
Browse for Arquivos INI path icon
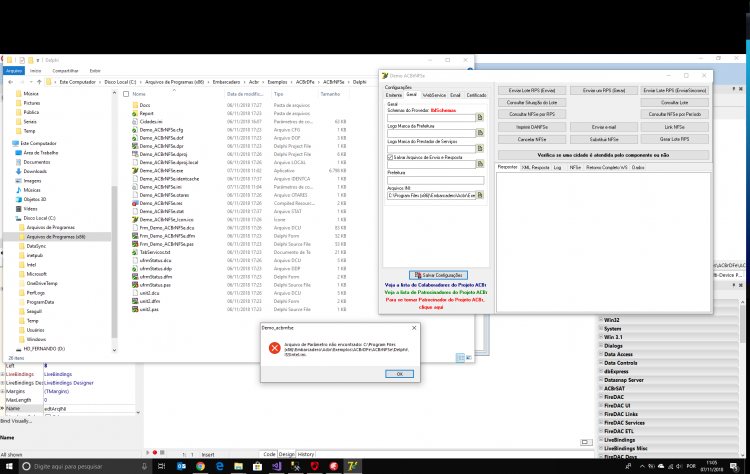pyautogui.click(x=480, y=195)
